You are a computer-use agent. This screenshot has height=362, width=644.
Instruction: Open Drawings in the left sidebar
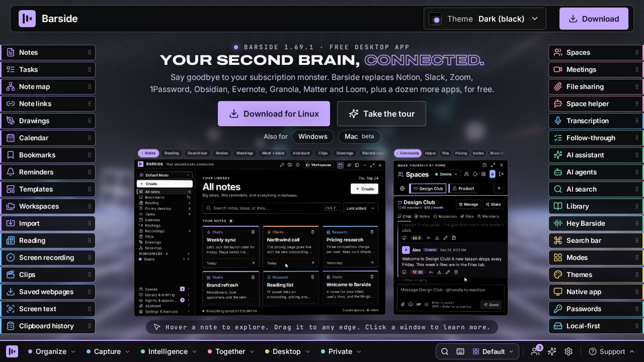pos(48,121)
